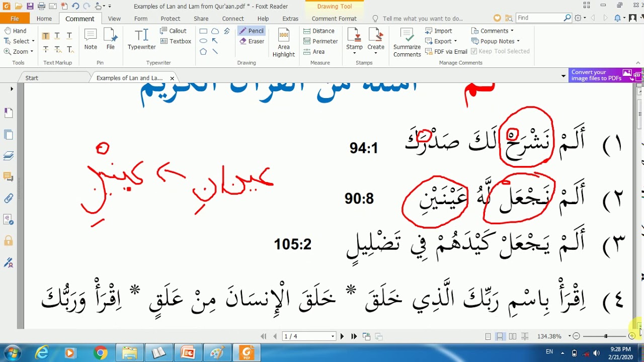Open the View ribbon tab
The image size is (644, 362).
point(114,19)
